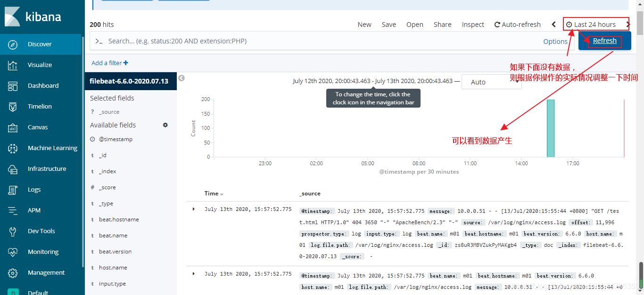
Task: Open Timelion from sidebar label
Action: pyautogui.click(x=40, y=106)
